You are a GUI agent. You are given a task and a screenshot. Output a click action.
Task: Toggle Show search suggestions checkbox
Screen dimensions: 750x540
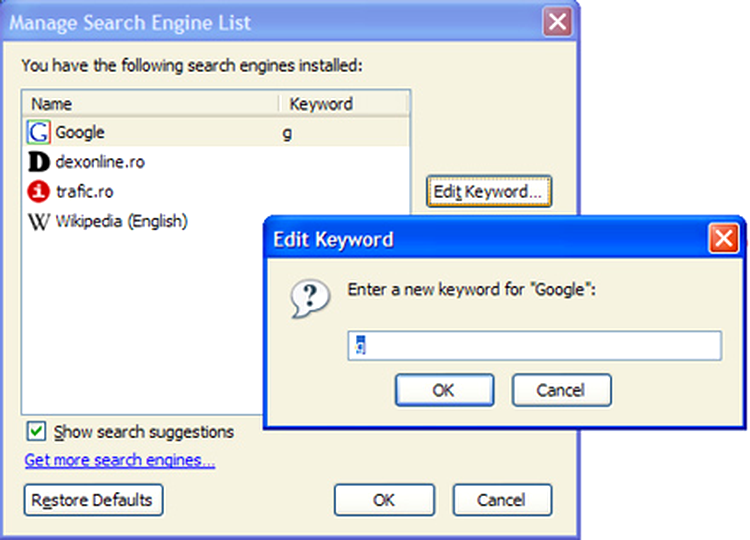coord(36,431)
